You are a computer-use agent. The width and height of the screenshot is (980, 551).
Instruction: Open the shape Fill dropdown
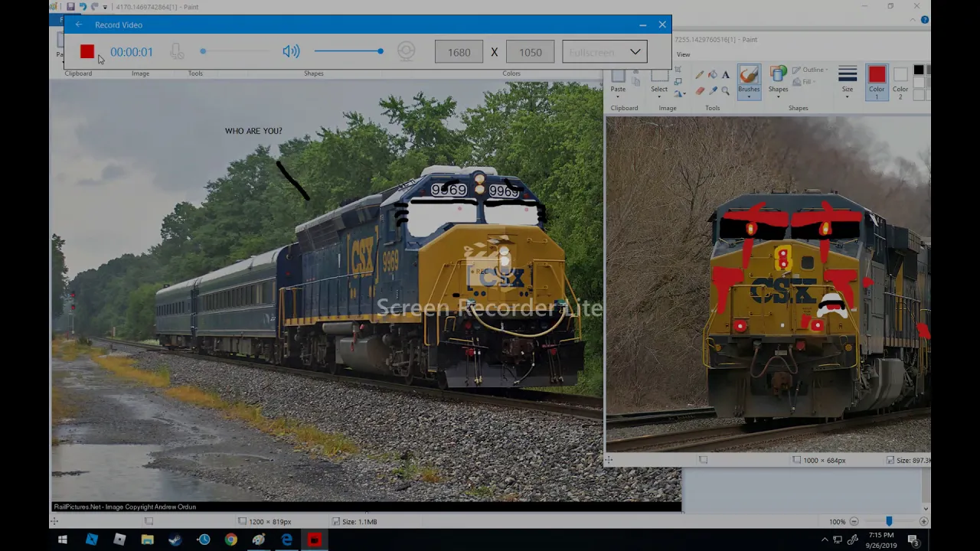pos(802,81)
